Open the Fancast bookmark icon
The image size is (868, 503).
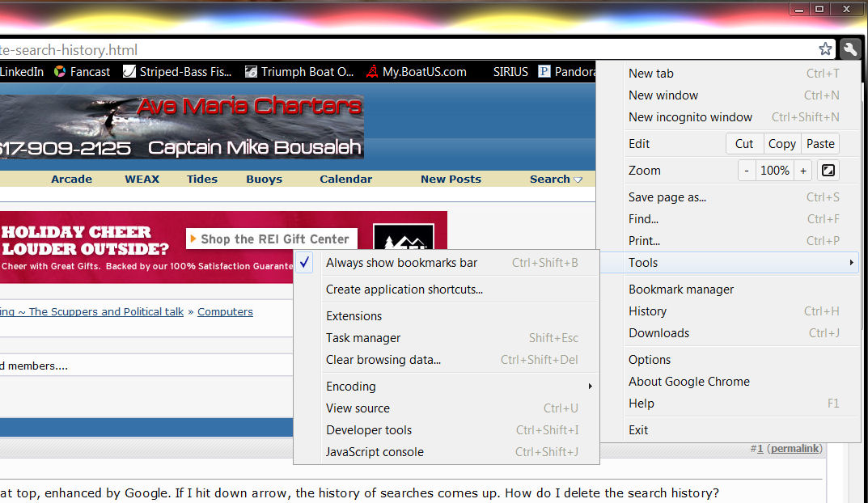tap(60, 72)
